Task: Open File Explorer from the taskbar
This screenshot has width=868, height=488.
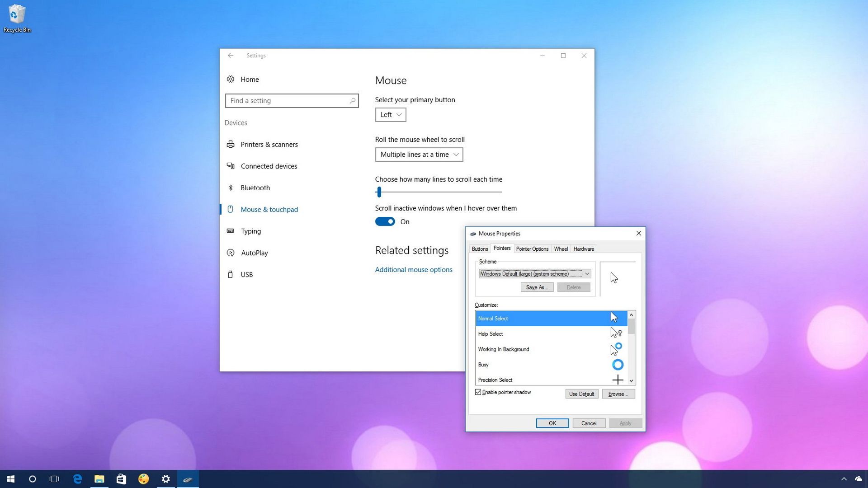Action: (x=99, y=479)
